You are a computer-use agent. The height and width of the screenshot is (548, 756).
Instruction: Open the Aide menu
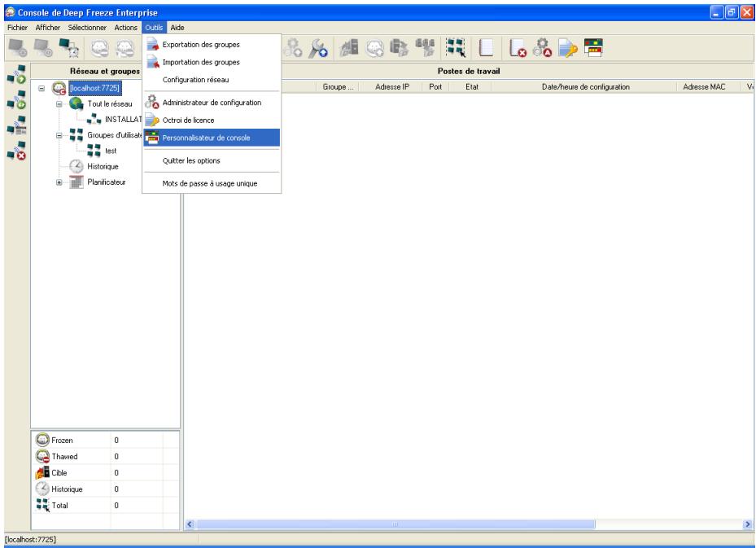coord(177,28)
